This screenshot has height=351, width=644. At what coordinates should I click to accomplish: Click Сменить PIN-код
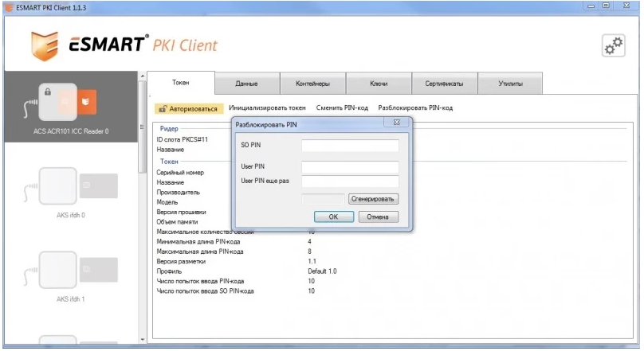(342, 107)
